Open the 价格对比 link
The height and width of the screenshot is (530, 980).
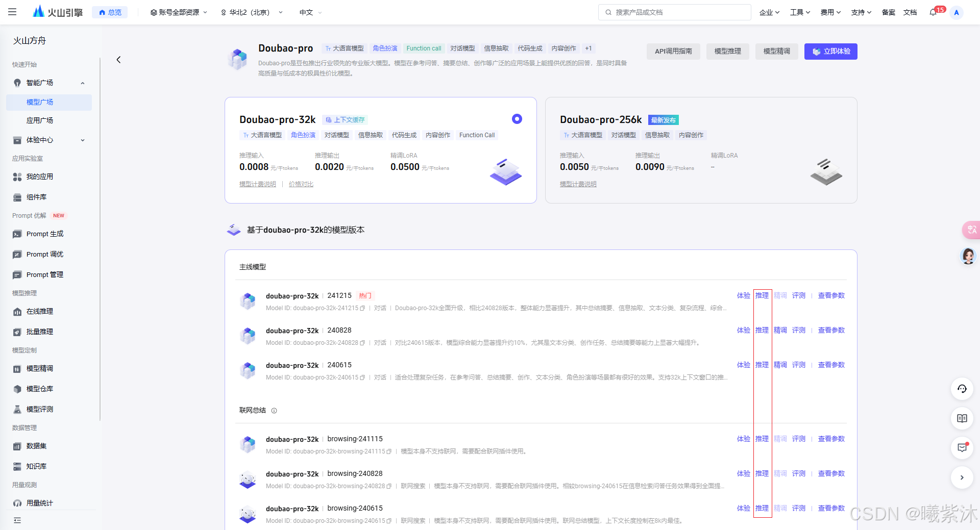pos(301,184)
